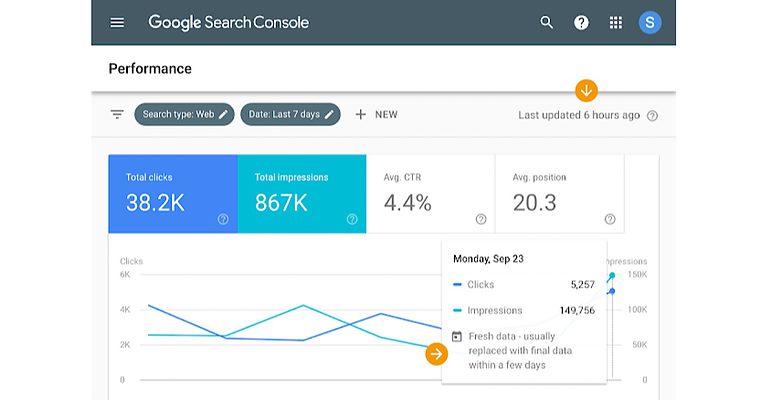Open the help question mark icon in header
Screen dimensions: 760x400
click(581, 22)
